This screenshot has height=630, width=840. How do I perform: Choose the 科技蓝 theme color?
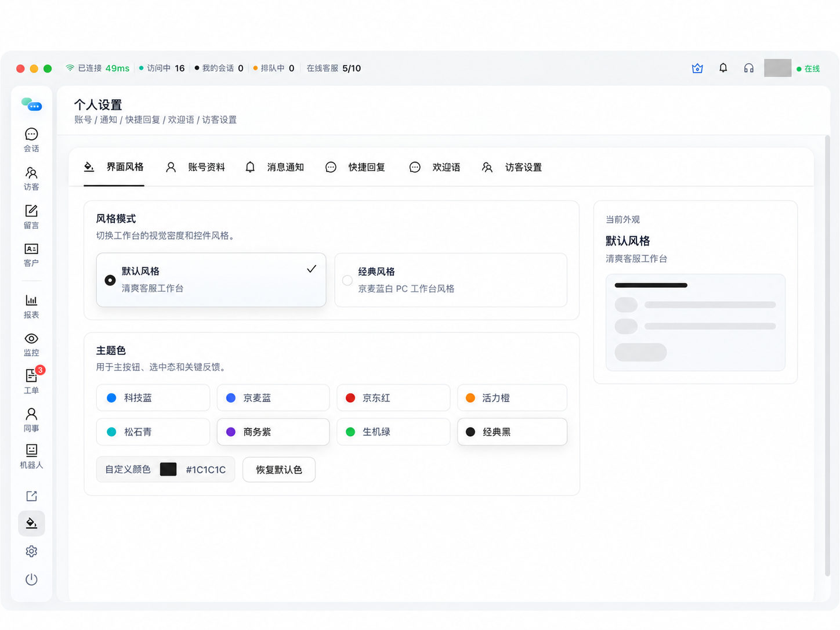point(153,398)
